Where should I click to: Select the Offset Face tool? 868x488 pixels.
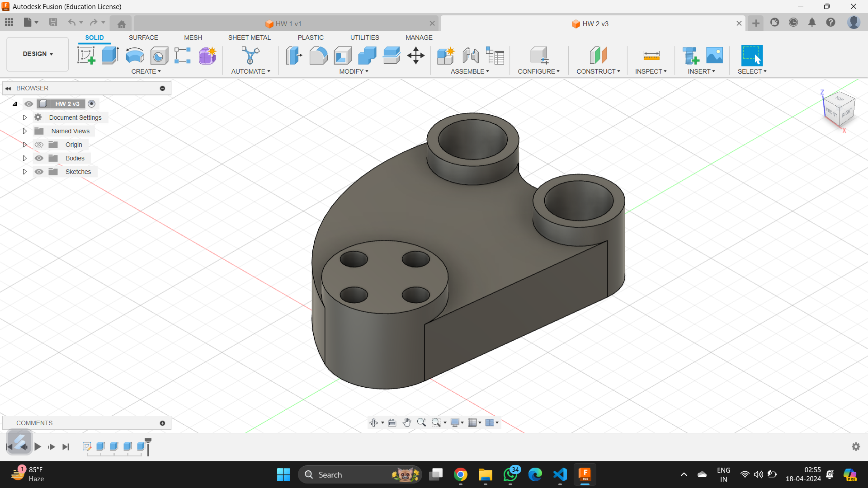click(392, 56)
